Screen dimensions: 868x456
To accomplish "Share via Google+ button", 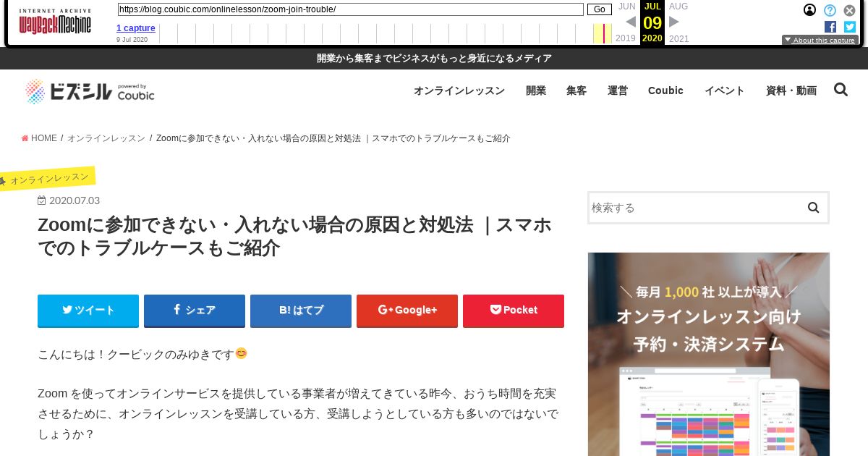I will [407, 311].
